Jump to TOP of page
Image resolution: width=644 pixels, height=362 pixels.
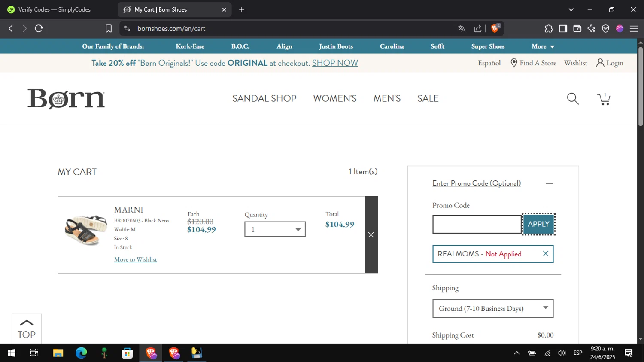pyautogui.click(x=27, y=329)
